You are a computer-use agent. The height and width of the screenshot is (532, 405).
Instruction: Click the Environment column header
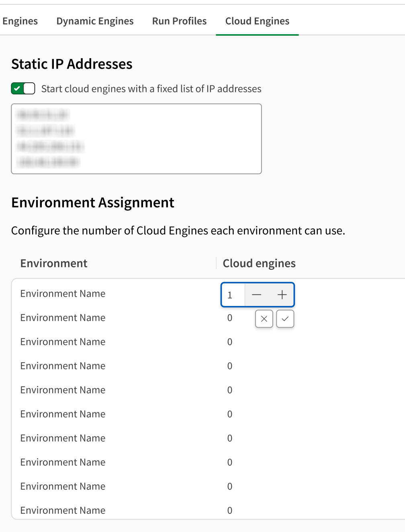(53, 263)
